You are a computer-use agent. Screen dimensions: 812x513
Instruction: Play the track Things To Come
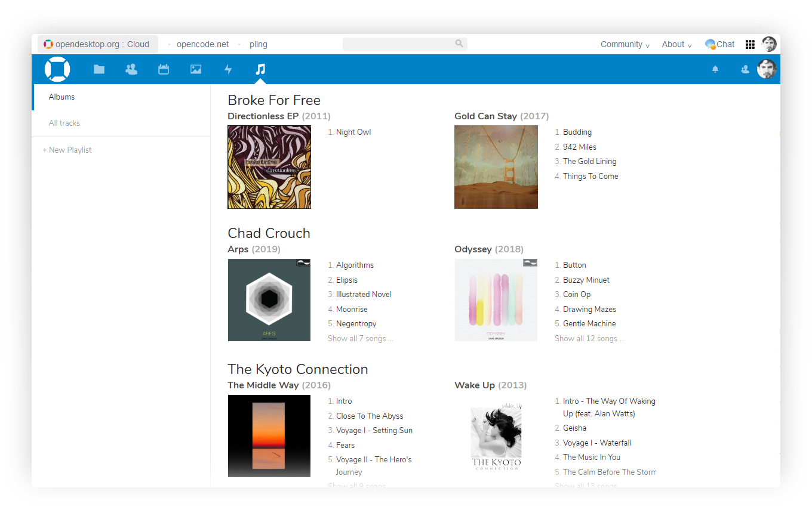pyautogui.click(x=590, y=176)
